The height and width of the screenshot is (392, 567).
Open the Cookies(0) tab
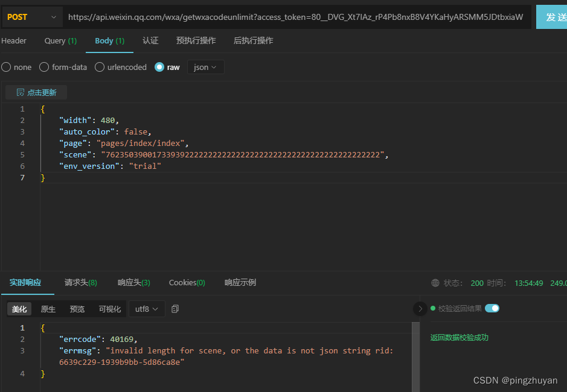click(x=187, y=282)
